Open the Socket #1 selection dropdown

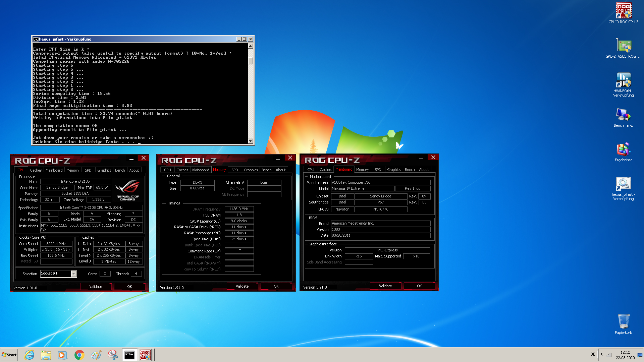coord(73,274)
